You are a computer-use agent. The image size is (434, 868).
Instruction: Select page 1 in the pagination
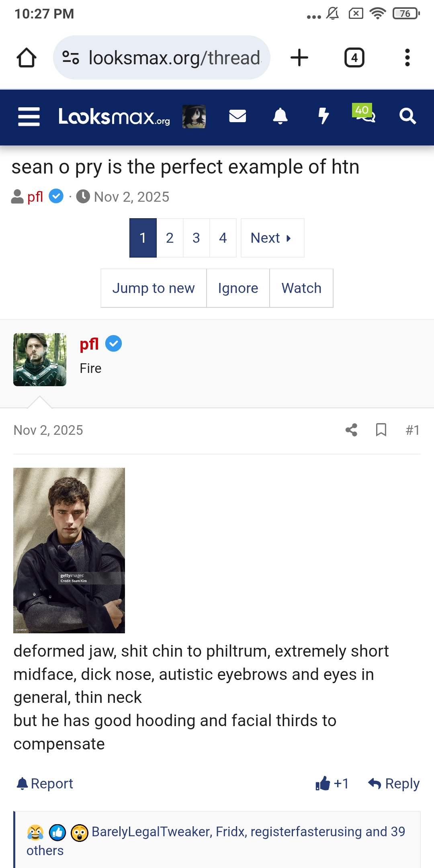[x=143, y=238]
